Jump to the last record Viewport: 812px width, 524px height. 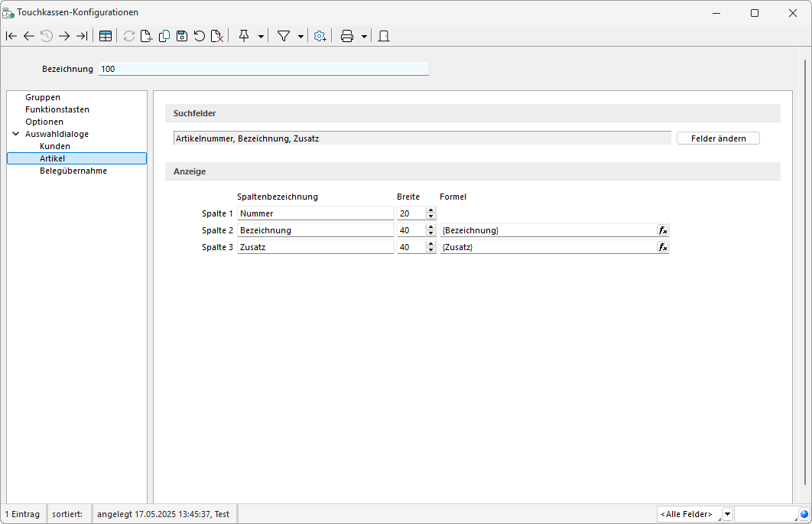pyautogui.click(x=82, y=36)
